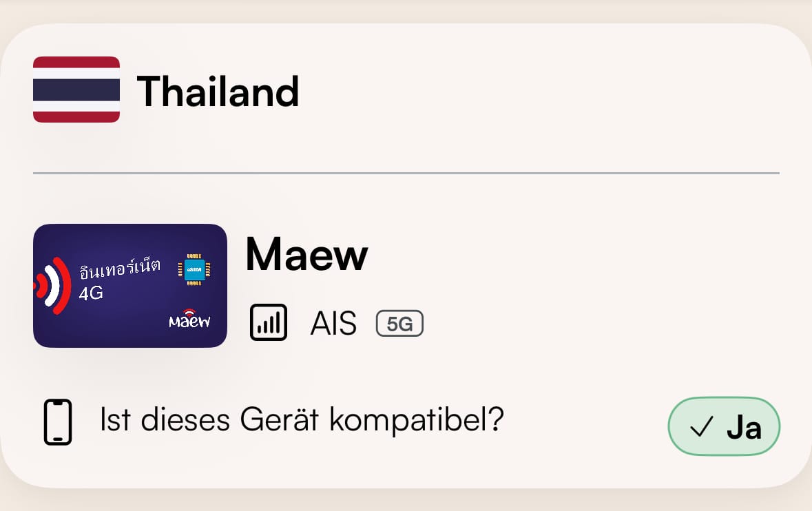
Task: Open the AIS carrier entry
Action: tap(333, 322)
